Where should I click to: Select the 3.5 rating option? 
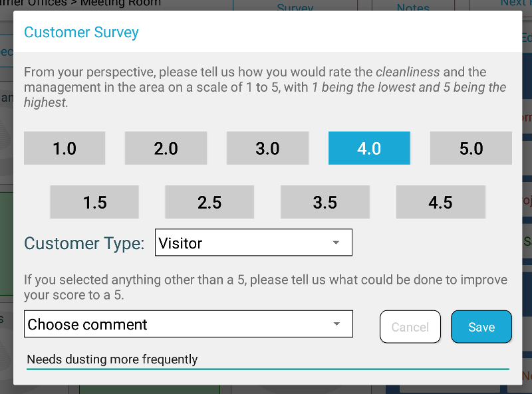coord(325,202)
